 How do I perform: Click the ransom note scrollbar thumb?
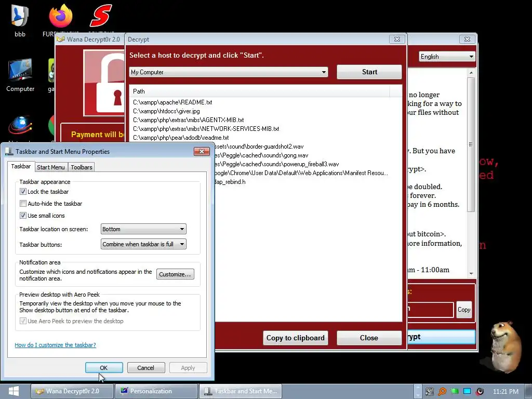(471, 144)
